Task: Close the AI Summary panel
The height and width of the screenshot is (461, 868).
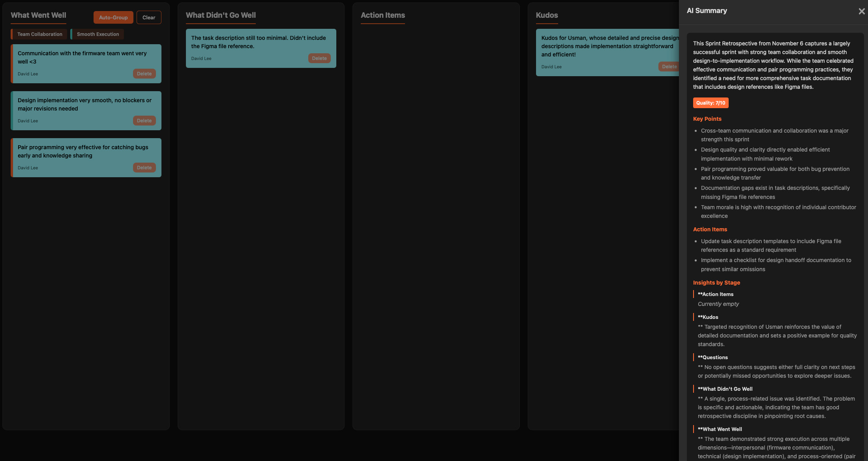Action: (x=862, y=11)
